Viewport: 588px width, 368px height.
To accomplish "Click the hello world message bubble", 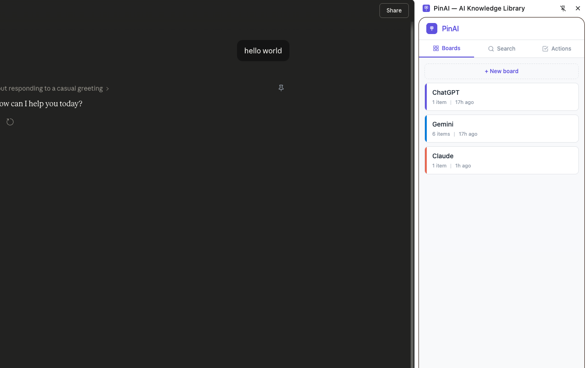I will tap(263, 51).
